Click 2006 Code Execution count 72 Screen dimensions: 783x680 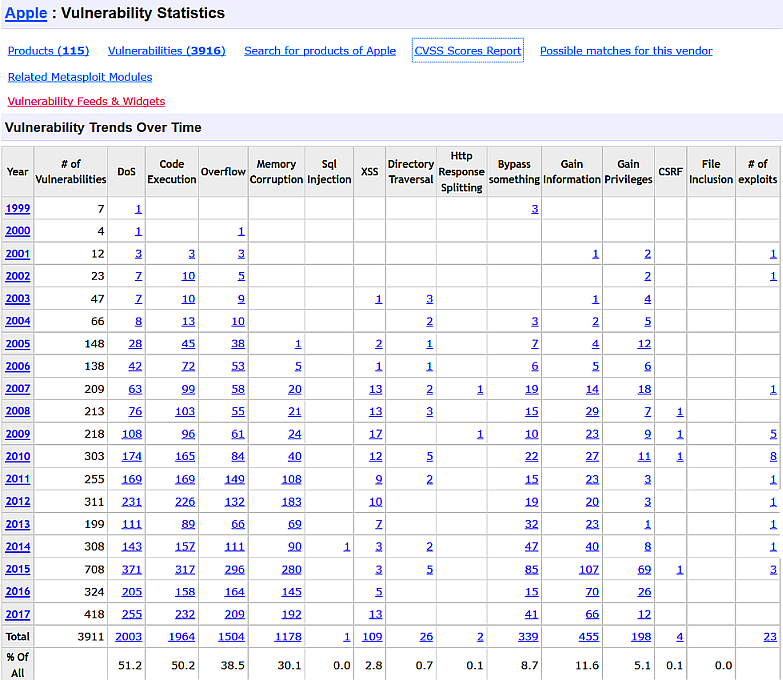188,366
